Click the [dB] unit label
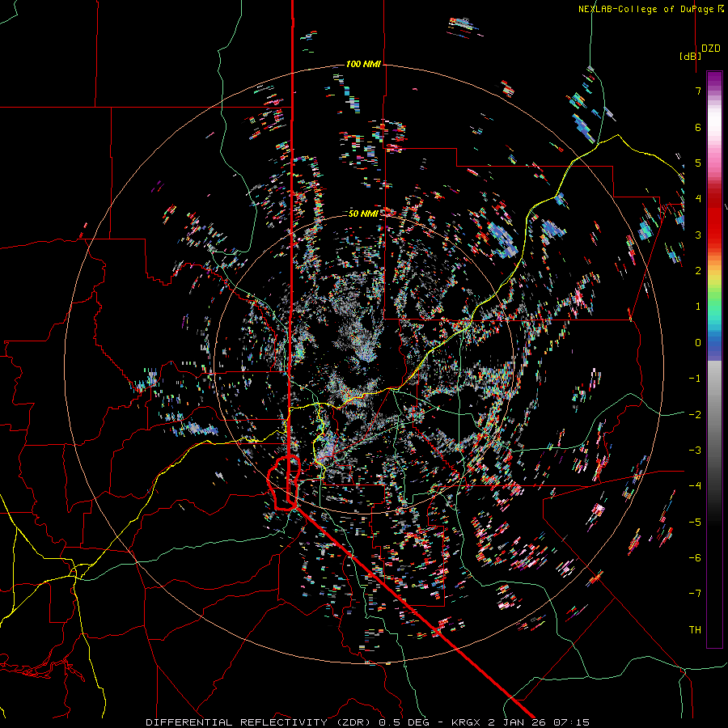The width and height of the screenshot is (728, 728). click(691, 56)
